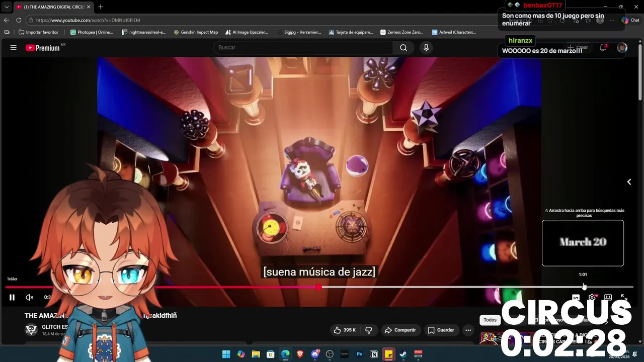Launch Copilot from the taskbar

(241, 354)
